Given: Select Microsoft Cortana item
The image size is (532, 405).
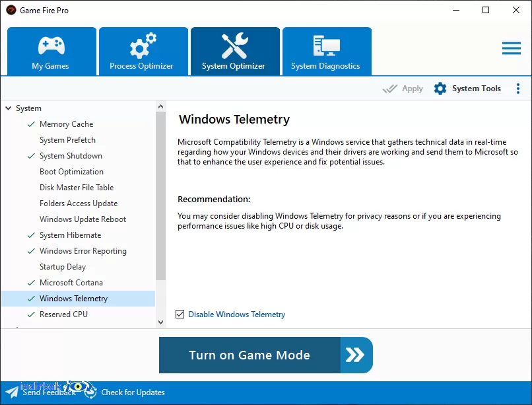Looking at the screenshot, I should (71, 283).
